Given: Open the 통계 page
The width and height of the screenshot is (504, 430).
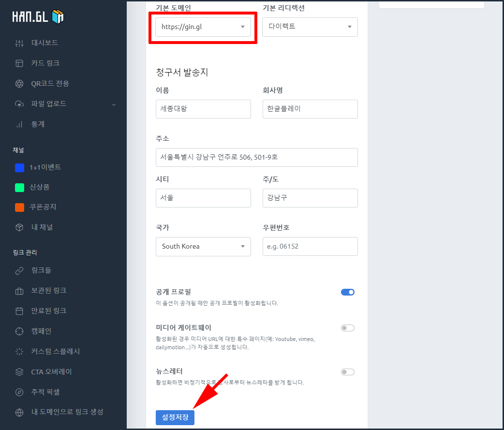Looking at the screenshot, I should pos(38,124).
